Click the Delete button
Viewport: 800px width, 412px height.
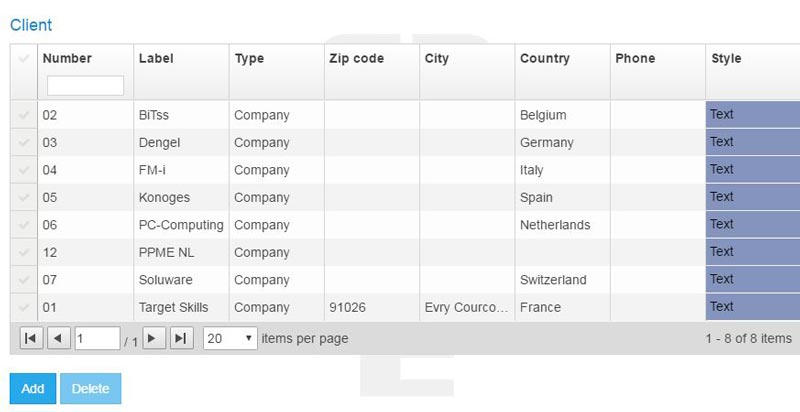91,389
